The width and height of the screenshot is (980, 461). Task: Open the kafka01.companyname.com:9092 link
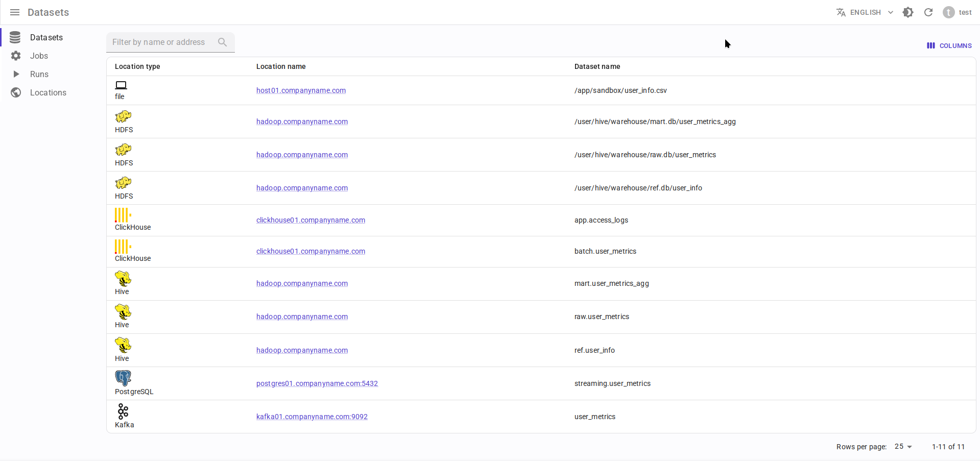click(312, 417)
